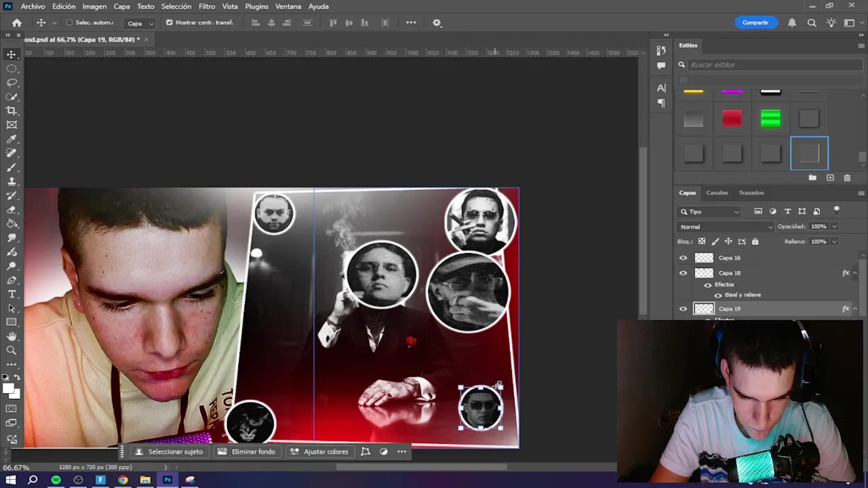The image size is (868, 488).
Task: Select the Horizontal Type tool
Action: tap(12, 294)
